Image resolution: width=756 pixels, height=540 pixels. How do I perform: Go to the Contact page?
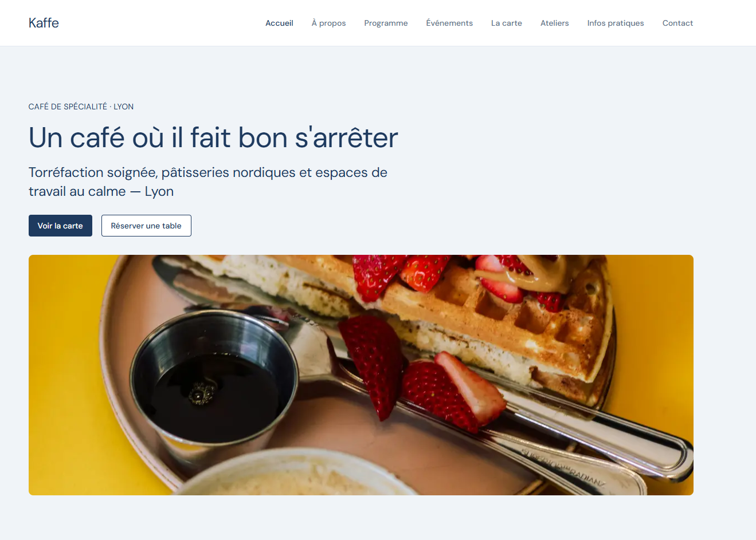point(677,23)
